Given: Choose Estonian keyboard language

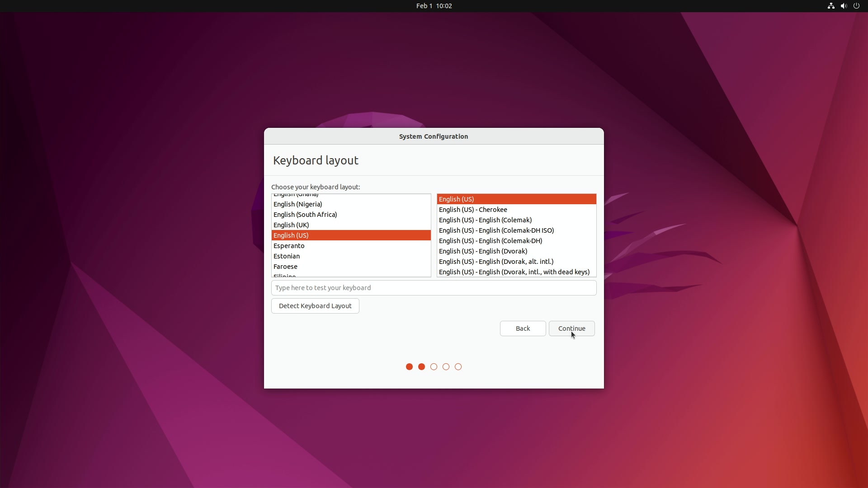Looking at the screenshot, I should (351, 256).
